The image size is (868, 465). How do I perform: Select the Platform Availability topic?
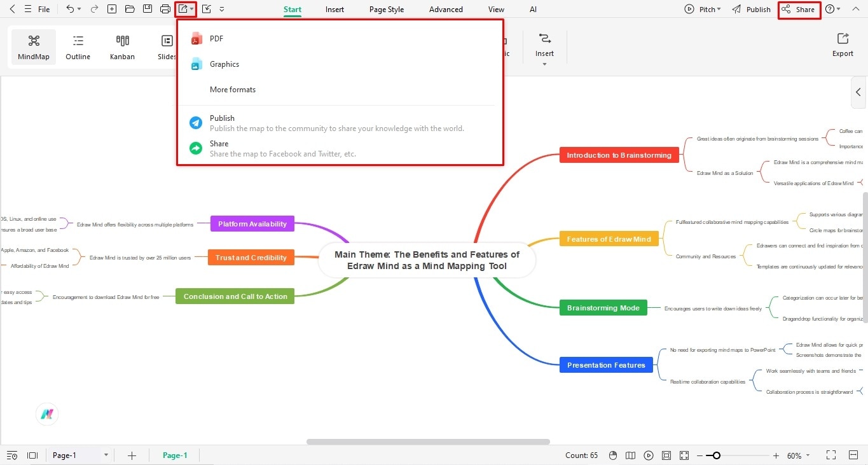click(x=252, y=224)
